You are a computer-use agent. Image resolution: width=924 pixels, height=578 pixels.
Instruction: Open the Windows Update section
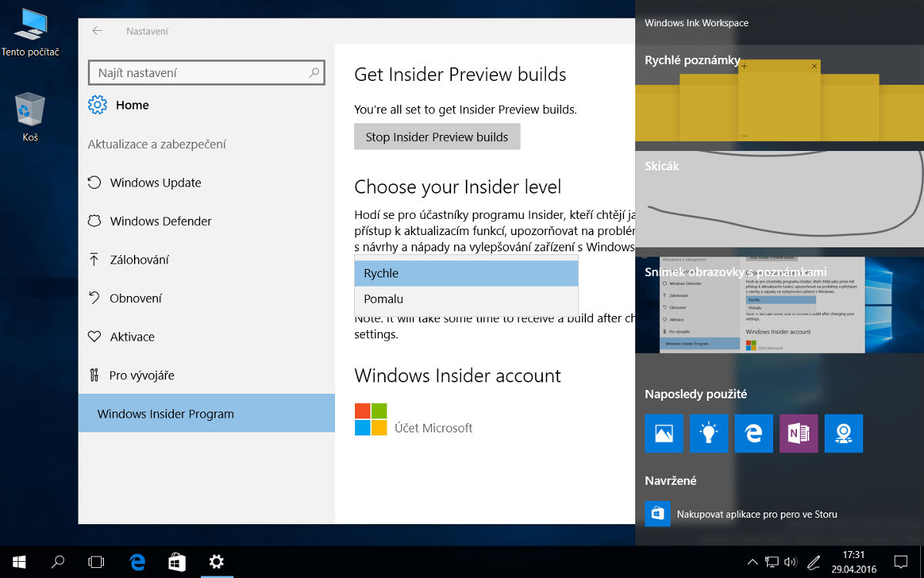pos(206,183)
